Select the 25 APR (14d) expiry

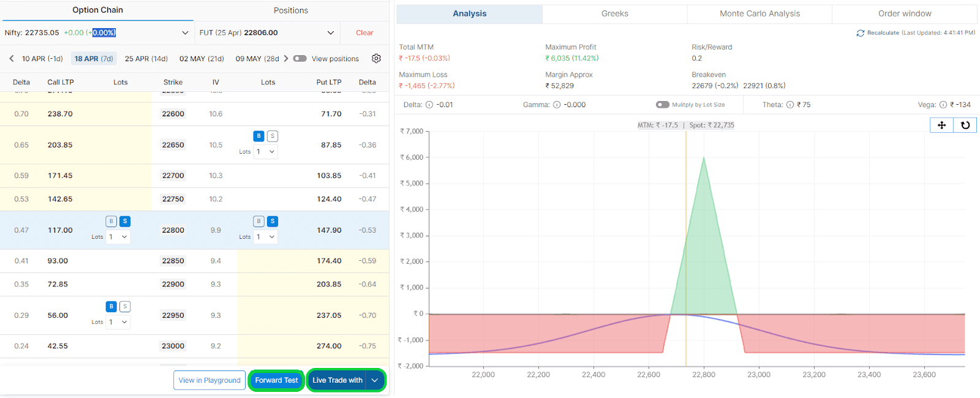coord(146,59)
